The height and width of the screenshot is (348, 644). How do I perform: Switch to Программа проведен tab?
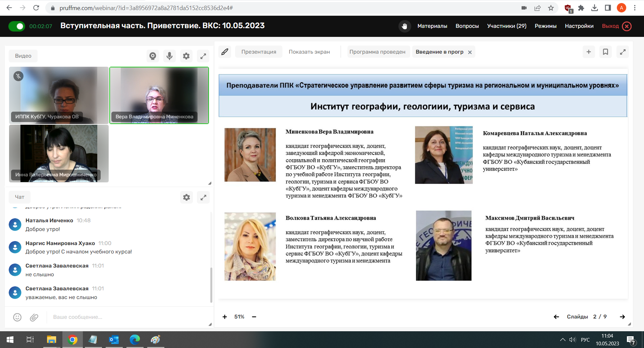(377, 52)
